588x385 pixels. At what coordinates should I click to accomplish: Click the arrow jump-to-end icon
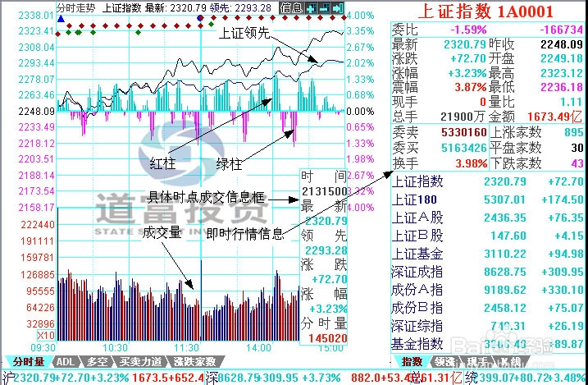click(x=338, y=8)
